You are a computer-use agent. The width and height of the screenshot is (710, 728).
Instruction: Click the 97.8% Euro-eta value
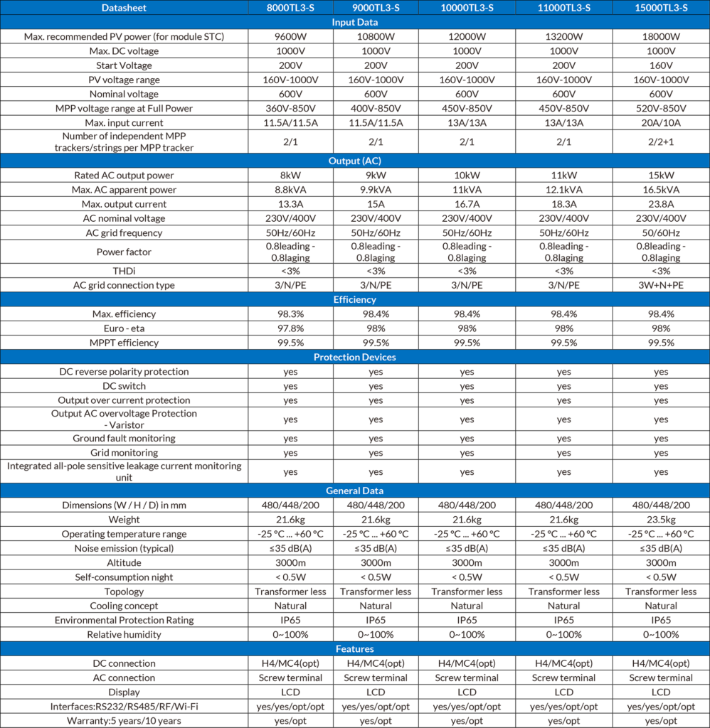coord(290,328)
